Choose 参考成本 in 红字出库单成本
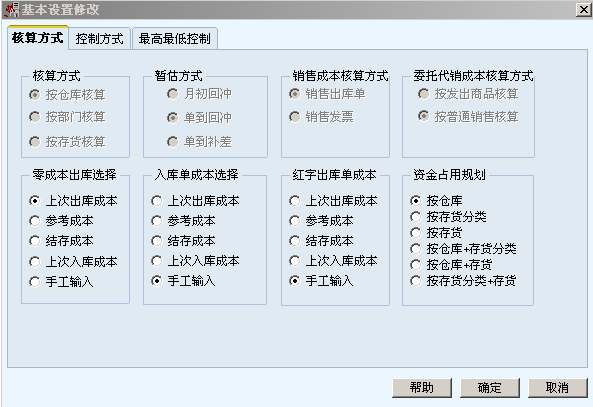This screenshot has width=593, height=407. point(321,221)
